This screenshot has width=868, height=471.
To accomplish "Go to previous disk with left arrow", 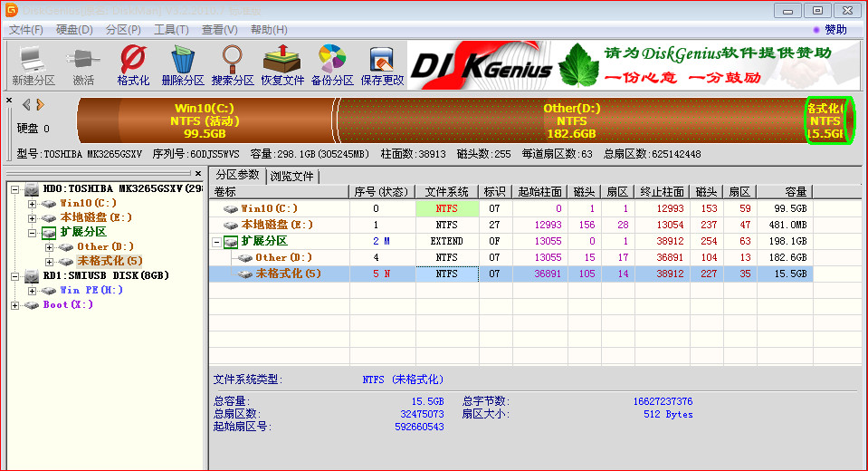I will point(26,104).
